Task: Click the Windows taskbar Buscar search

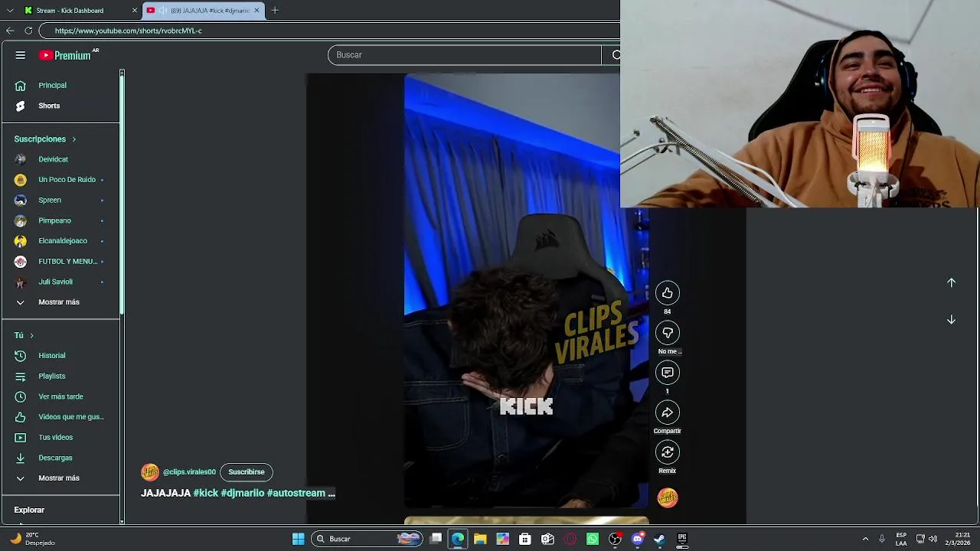Action: point(367,539)
